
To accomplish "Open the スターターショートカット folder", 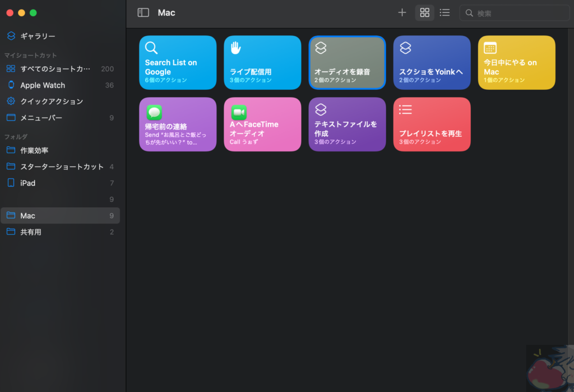I will point(62,167).
